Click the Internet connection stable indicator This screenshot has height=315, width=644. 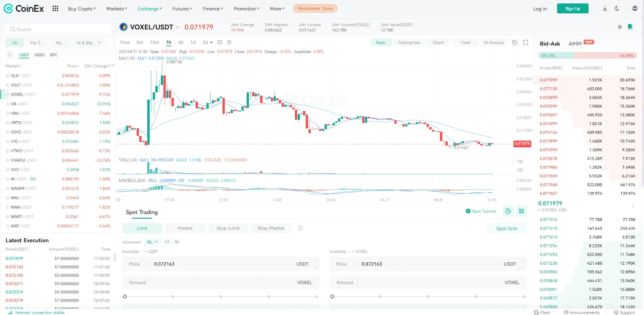[x=36, y=312]
